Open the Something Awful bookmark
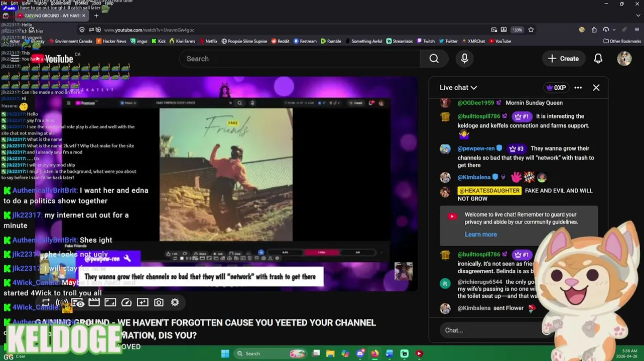This screenshot has height=361, width=644. [363, 41]
